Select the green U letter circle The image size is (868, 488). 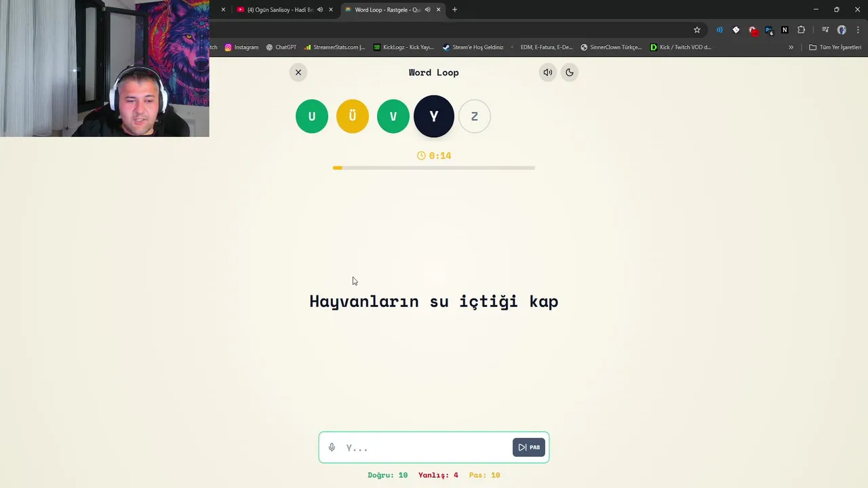pos(312,117)
